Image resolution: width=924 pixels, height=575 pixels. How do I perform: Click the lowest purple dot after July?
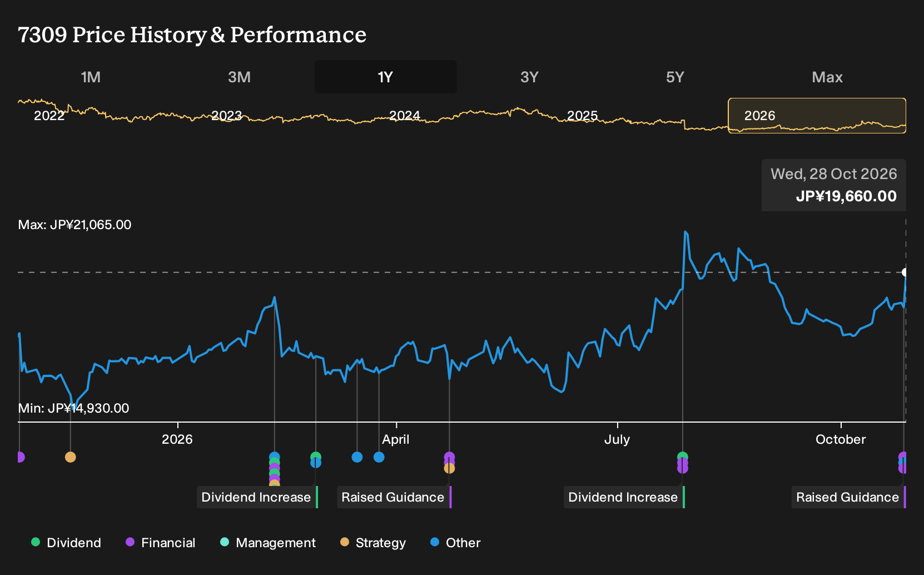coord(683,469)
